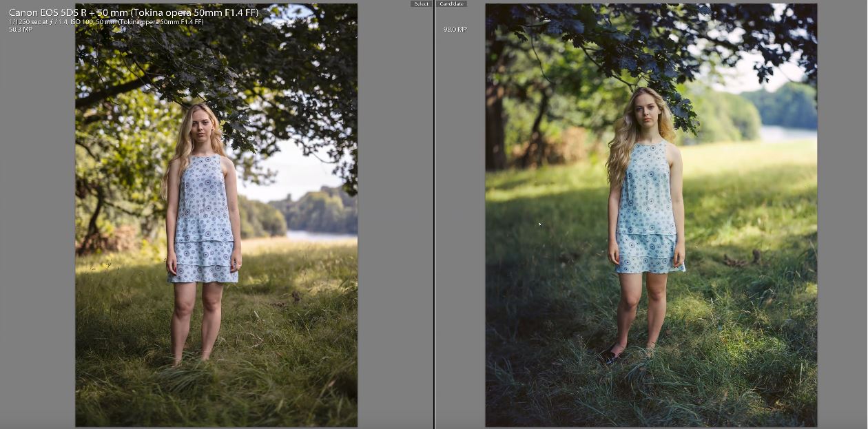
Task: Click the small focus point marker on right image
Action: (x=539, y=224)
